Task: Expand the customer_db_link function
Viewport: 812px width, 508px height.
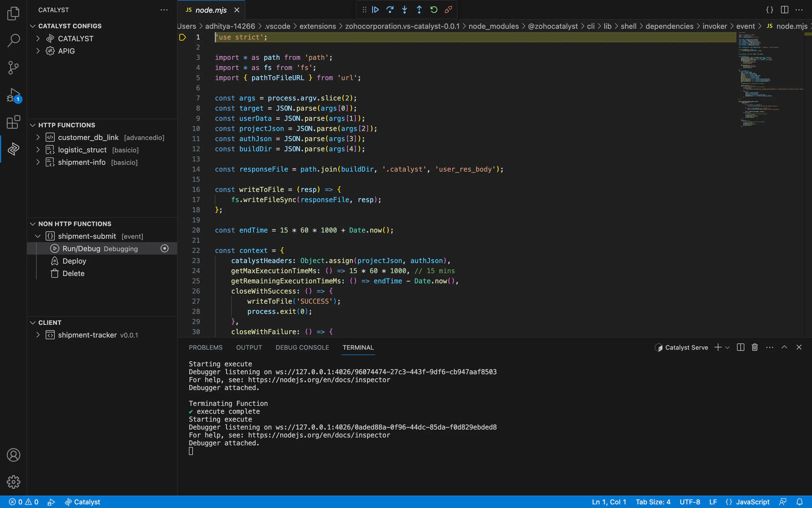Action: 38,137
